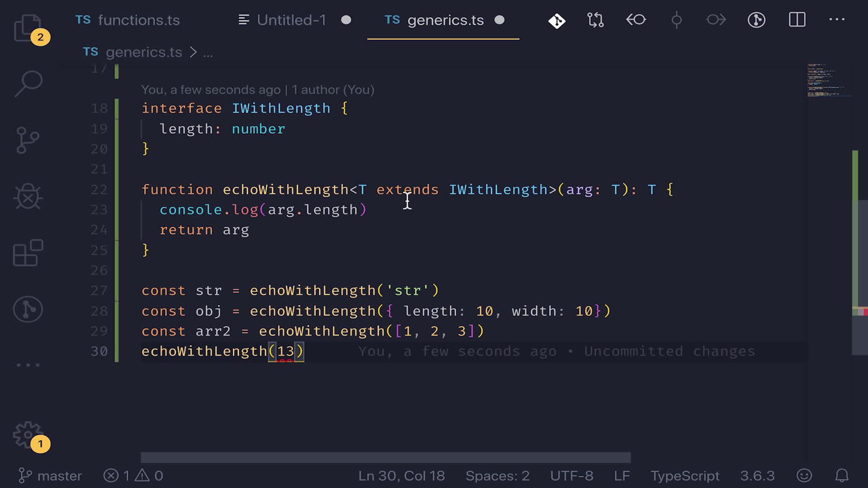Open TypeScript language mode selector
Image resolution: width=868 pixels, height=488 pixels.
pos(684,476)
